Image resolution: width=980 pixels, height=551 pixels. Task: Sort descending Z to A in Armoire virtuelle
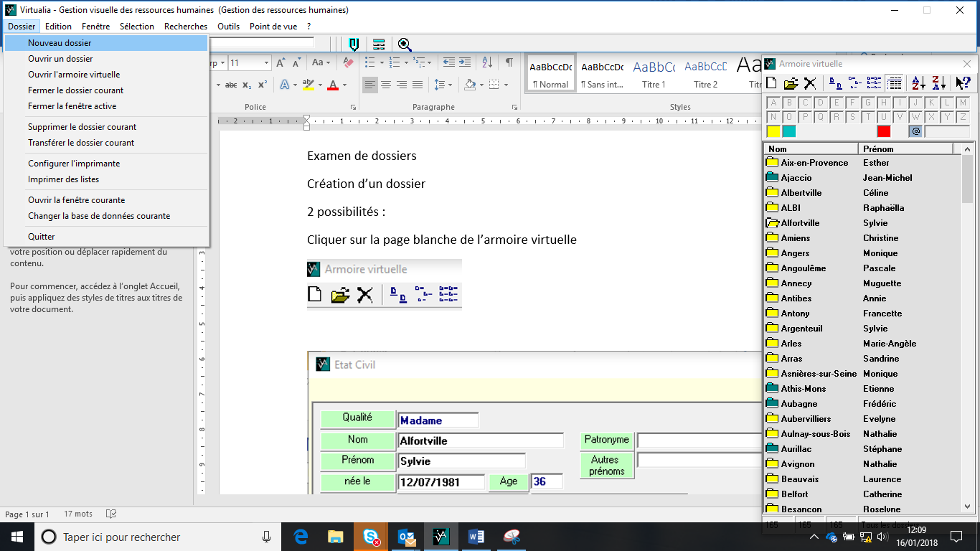938,83
